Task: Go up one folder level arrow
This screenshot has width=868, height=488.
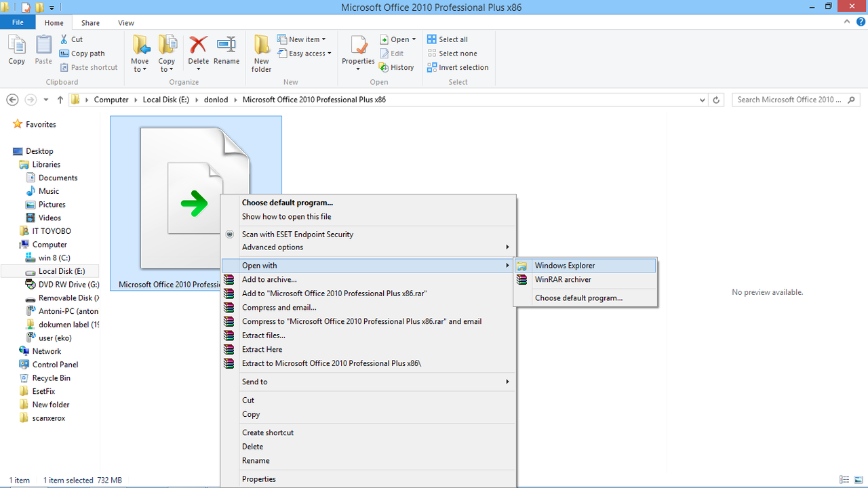Action: click(60, 100)
